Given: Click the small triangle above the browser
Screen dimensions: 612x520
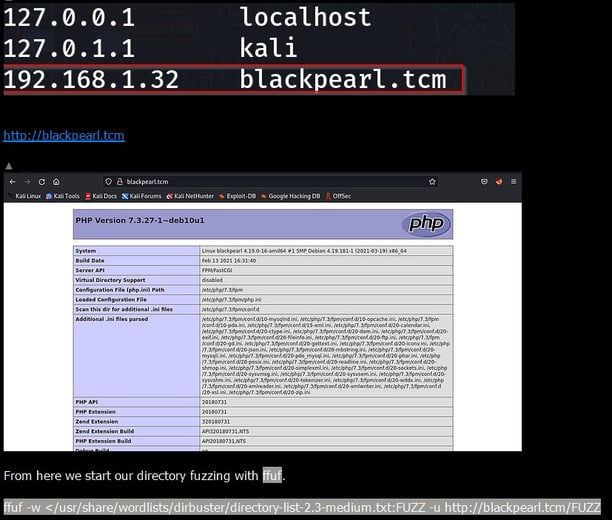Looking at the screenshot, I should click(x=9, y=166).
